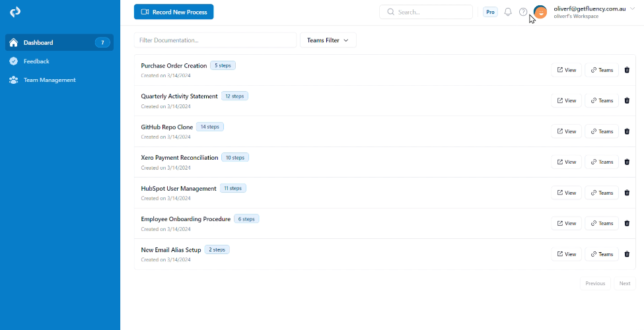This screenshot has height=330, width=644.
Task: Delete the Employee Onboarding Procedure document
Action: [627, 223]
